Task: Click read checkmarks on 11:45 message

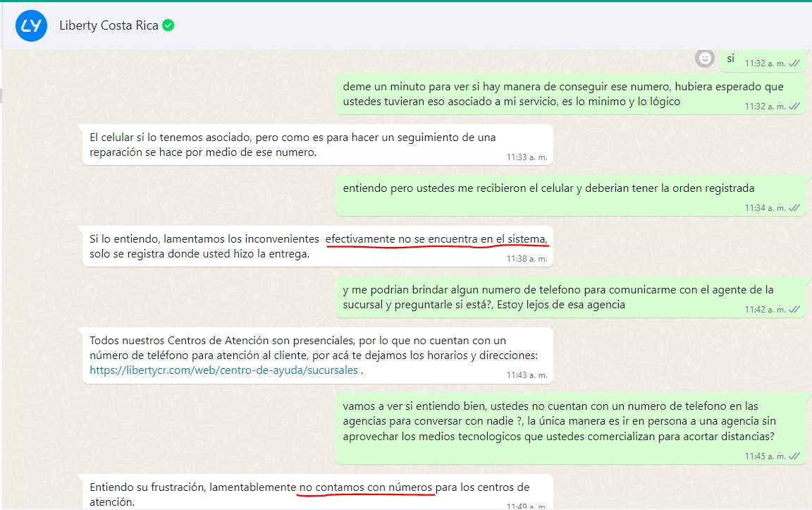Action: coord(794,456)
